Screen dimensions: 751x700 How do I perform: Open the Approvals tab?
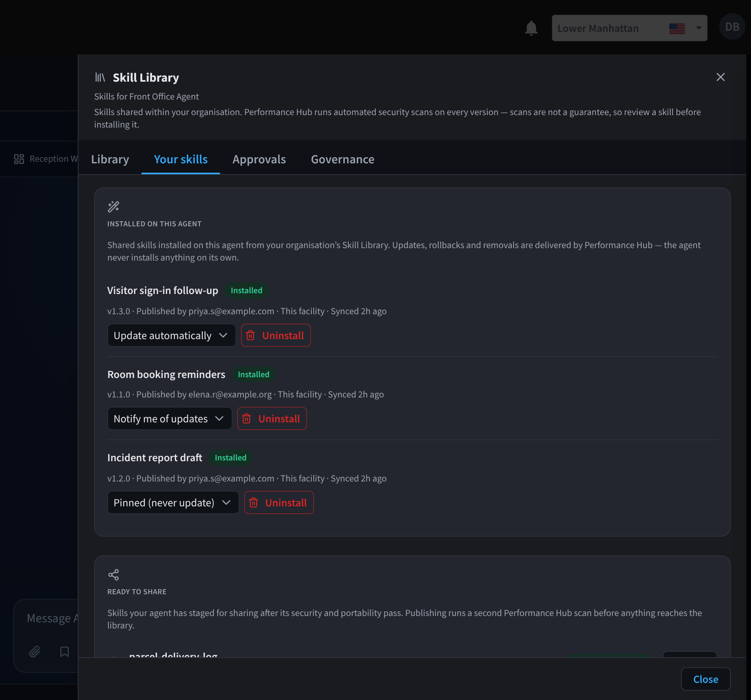[x=259, y=159]
